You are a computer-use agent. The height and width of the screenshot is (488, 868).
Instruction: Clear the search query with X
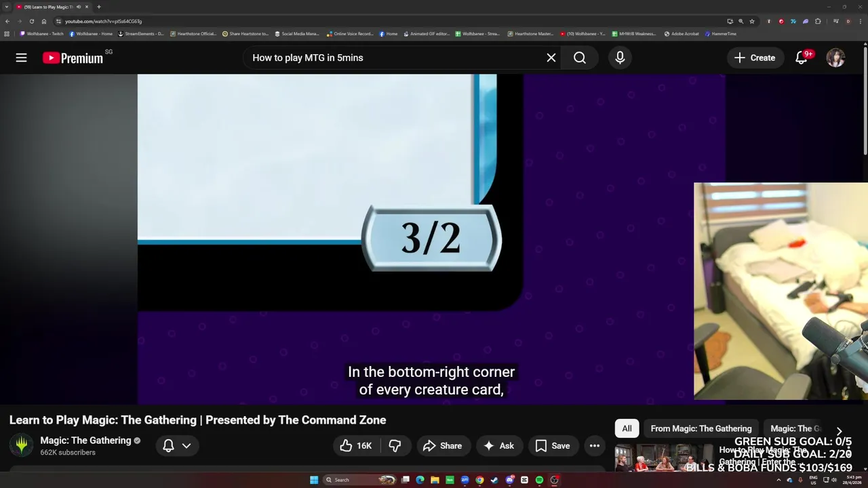pos(551,58)
